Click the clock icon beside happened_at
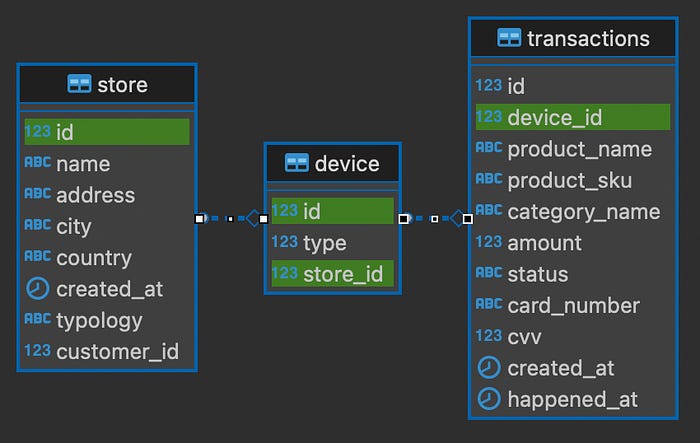 click(489, 399)
